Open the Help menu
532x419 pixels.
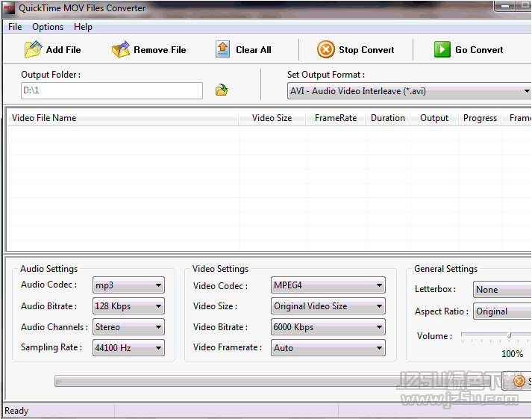point(83,27)
